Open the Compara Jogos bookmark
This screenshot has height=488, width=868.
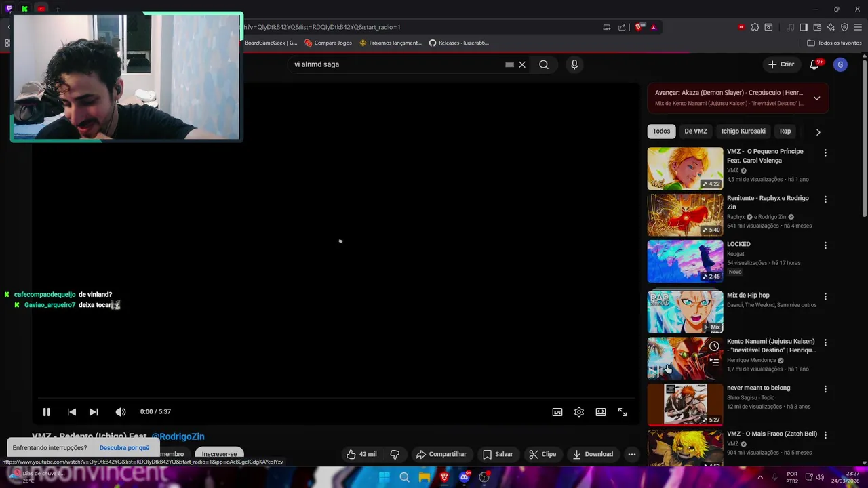328,43
